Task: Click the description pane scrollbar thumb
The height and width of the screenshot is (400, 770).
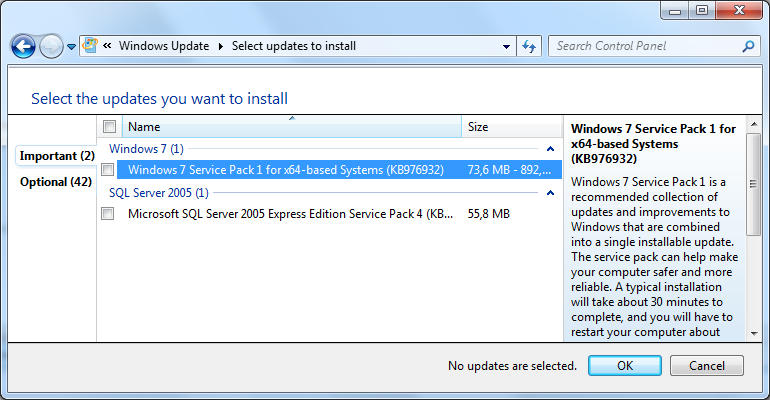Action: click(754, 184)
